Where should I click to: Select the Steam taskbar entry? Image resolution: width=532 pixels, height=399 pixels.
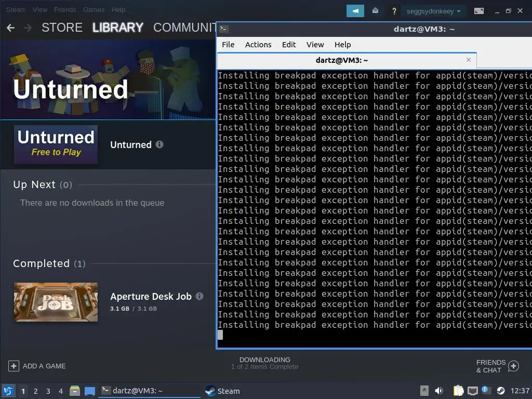click(x=222, y=391)
